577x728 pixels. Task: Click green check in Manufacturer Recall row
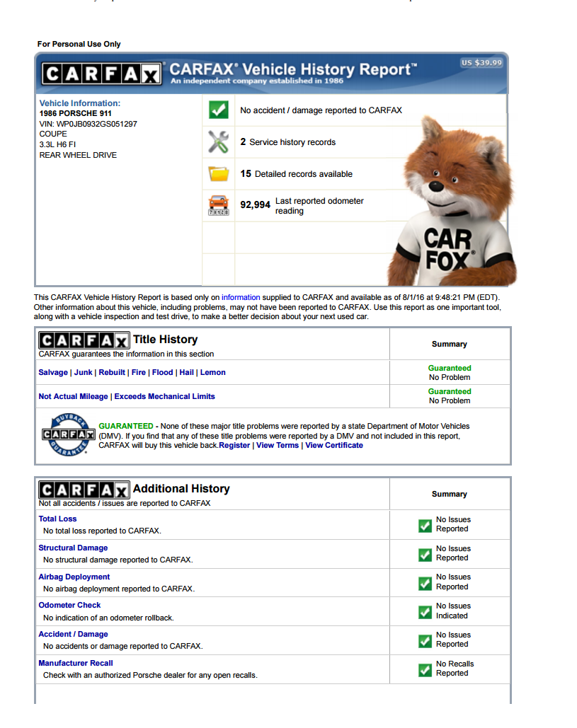point(425,671)
